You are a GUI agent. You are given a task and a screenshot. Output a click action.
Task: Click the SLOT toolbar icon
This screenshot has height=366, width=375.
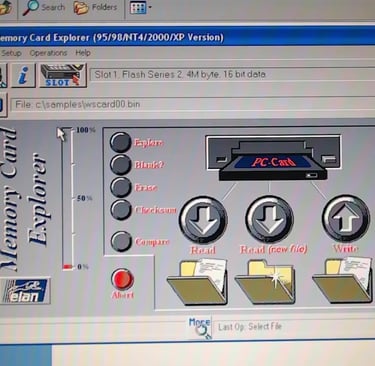tap(63, 75)
